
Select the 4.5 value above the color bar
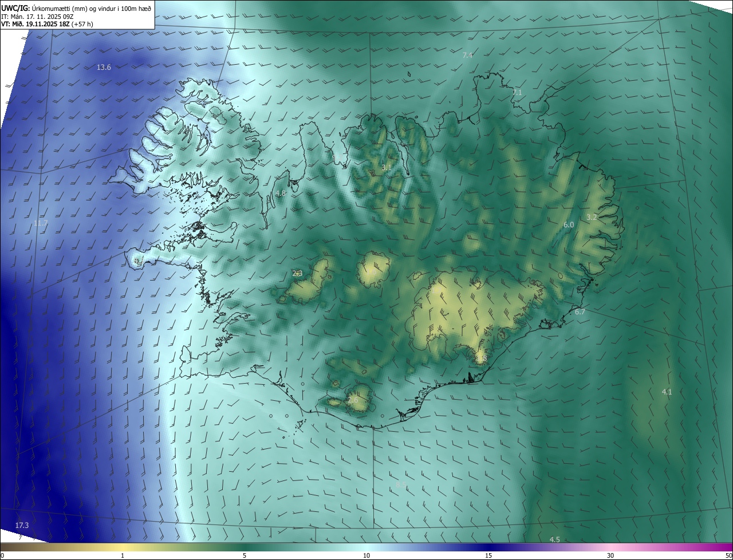(554, 540)
